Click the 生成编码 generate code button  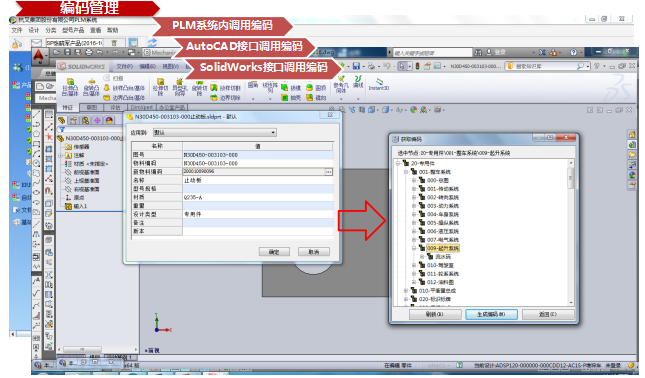pos(491,314)
